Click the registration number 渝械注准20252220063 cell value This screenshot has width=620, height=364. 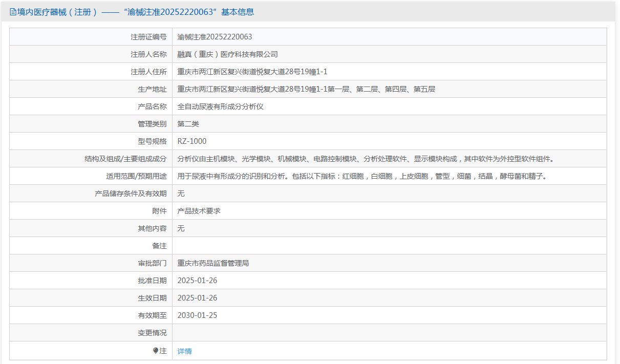215,37
